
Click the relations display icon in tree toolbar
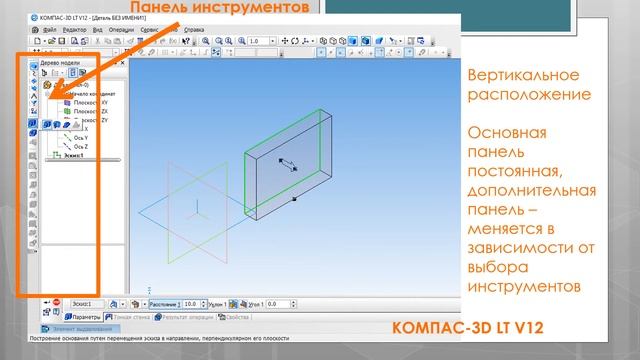pos(82,73)
